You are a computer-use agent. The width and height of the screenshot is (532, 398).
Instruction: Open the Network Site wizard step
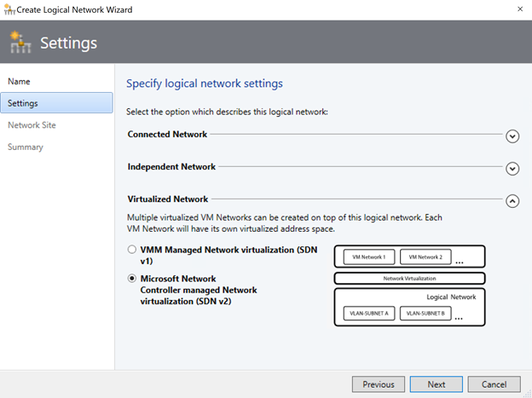[x=32, y=125]
